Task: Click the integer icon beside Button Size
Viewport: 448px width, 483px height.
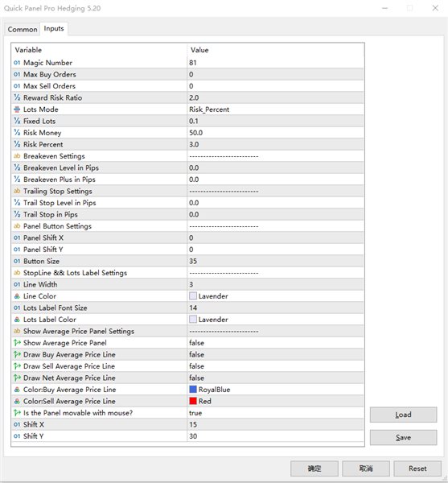Action: tap(17, 261)
